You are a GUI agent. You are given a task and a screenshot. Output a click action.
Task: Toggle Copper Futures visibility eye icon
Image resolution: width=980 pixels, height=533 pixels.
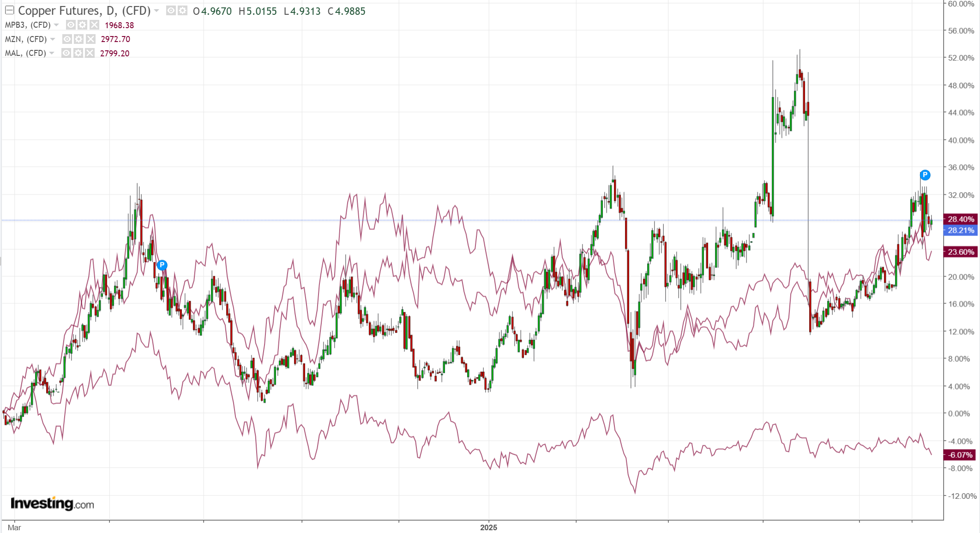(171, 11)
